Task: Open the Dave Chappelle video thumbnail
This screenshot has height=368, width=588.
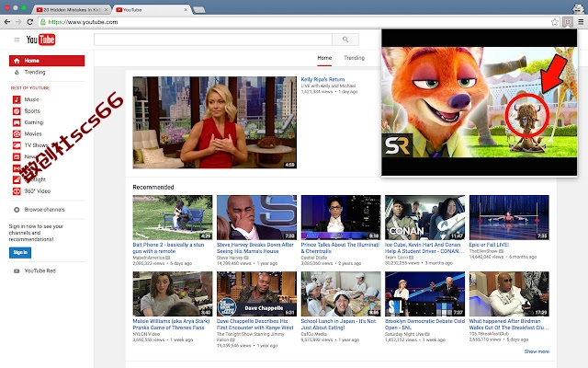Action: click(x=256, y=294)
